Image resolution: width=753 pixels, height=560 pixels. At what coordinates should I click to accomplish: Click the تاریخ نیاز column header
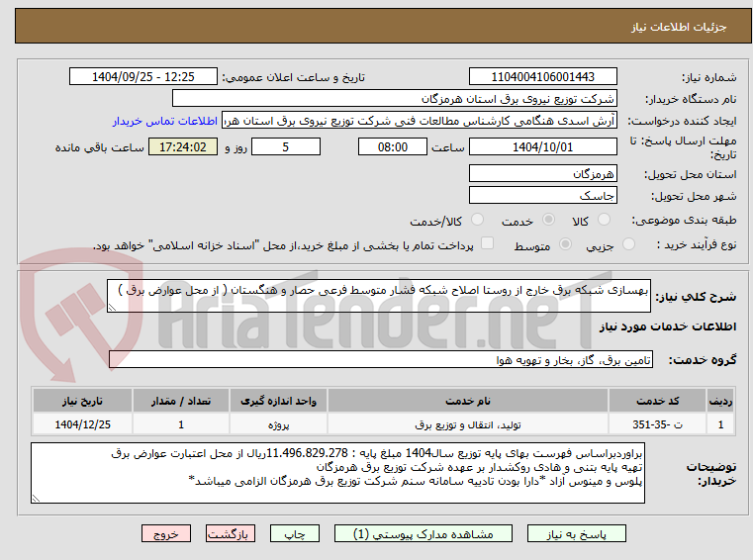(x=82, y=401)
